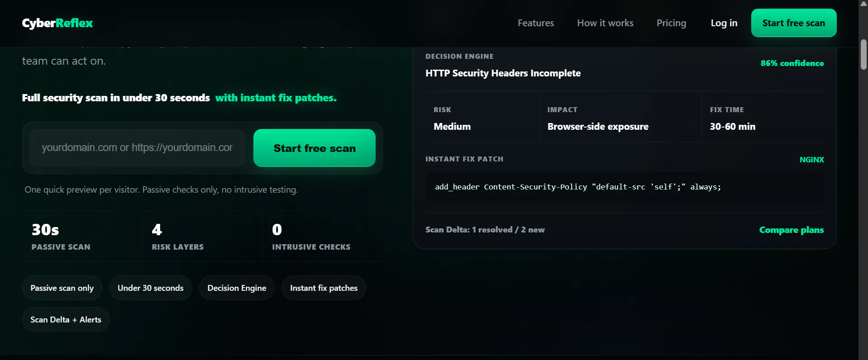Open the Pricing nav link
The height and width of the screenshot is (360, 868).
671,23
